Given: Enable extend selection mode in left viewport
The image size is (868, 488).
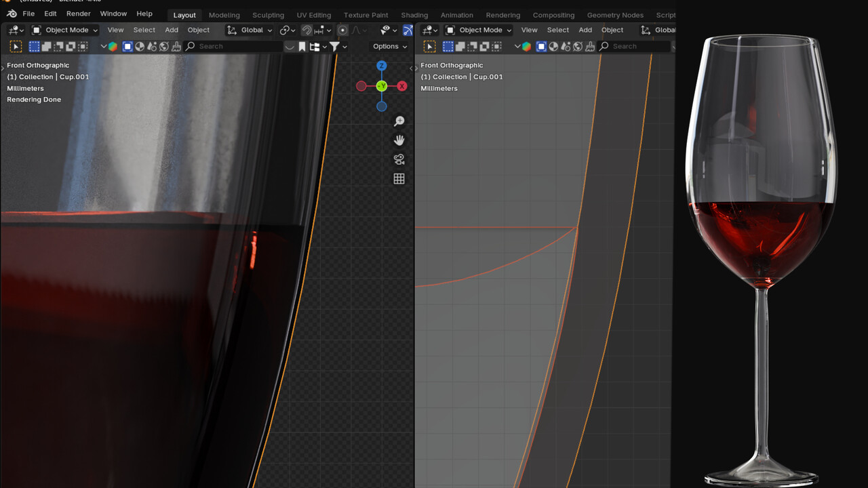Looking at the screenshot, I should 46,46.
